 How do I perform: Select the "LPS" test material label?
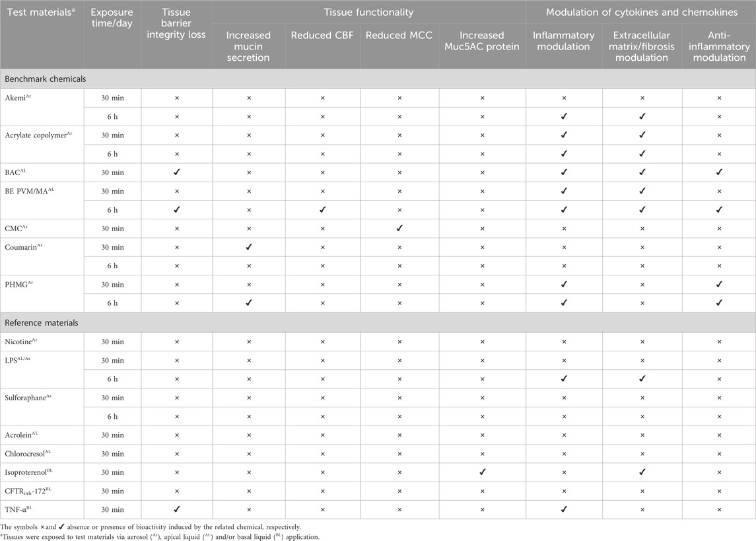pyautogui.click(x=17, y=360)
